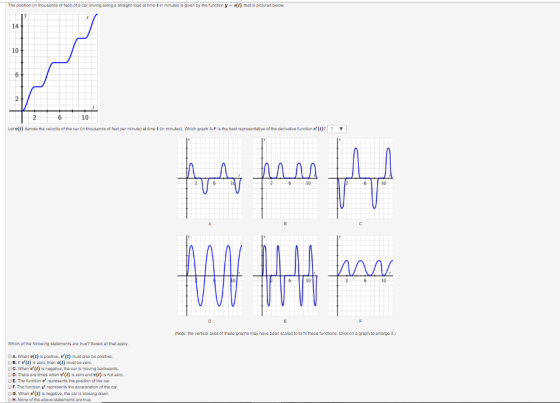Enlarge derivative graph C
The width and height of the screenshot is (560, 403).
(360, 178)
